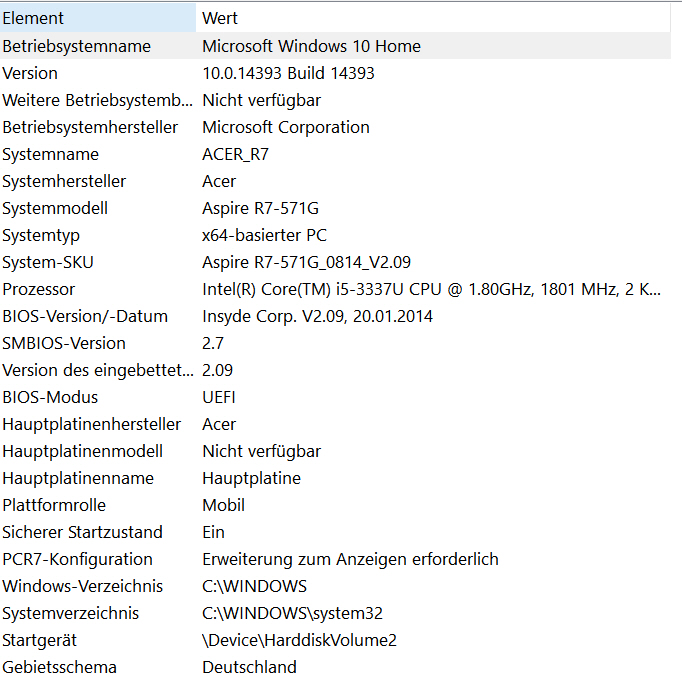Click the Element column header
The width and height of the screenshot is (682, 678).
point(98,18)
